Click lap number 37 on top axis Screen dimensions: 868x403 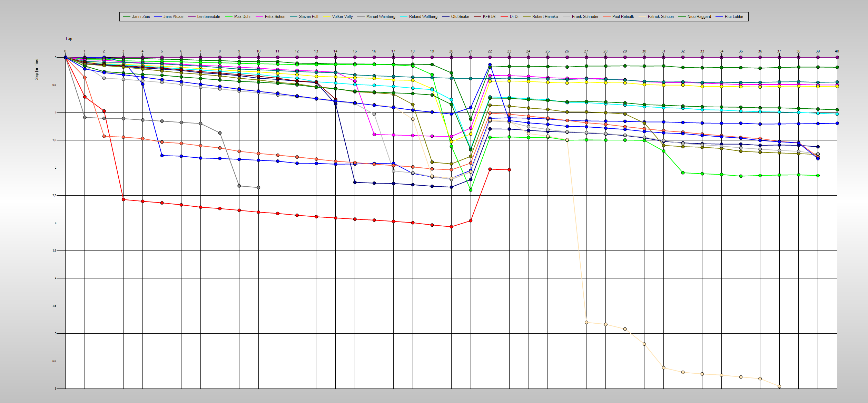[x=779, y=51]
